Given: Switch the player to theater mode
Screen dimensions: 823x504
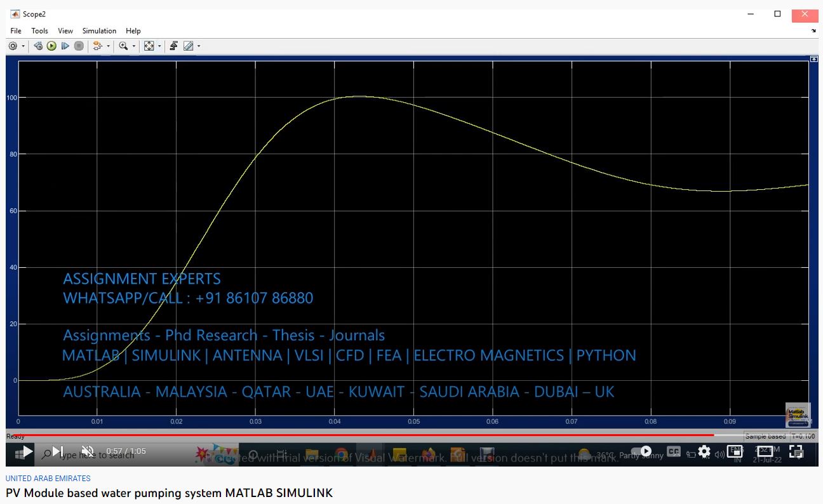Looking at the screenshot, I should pos(765,452).
